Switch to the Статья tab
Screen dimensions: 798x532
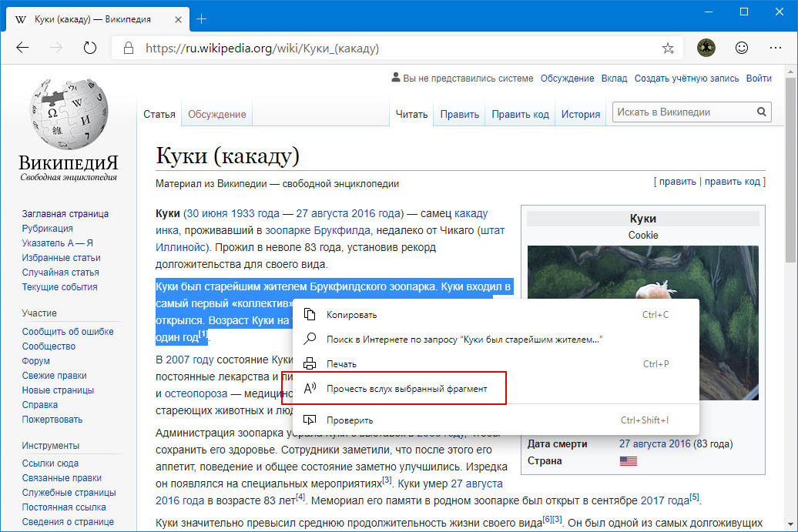click(x=159, y=115)
